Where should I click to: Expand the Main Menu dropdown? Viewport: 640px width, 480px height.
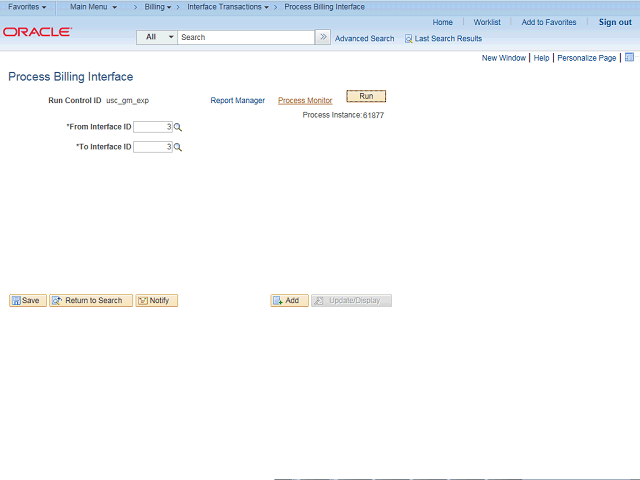click(93, 7)
